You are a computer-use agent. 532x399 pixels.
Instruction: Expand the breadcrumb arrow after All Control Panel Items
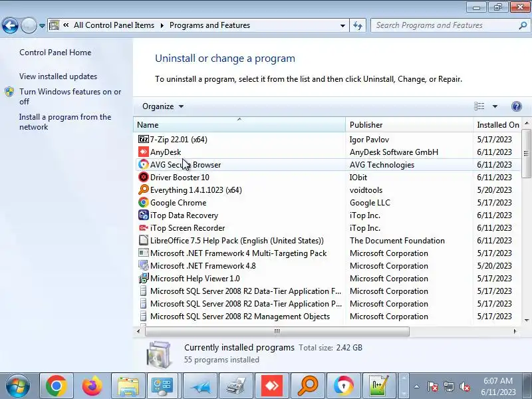162,25
